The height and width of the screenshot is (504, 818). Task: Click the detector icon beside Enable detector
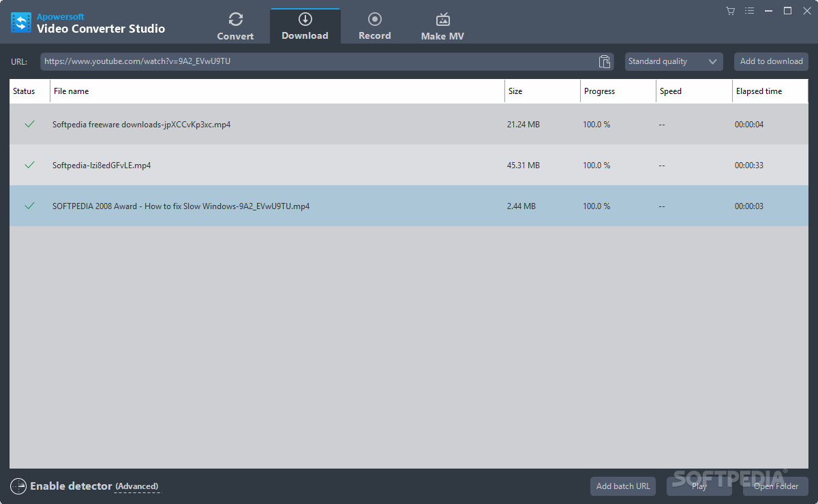click(x=18, y=486)
